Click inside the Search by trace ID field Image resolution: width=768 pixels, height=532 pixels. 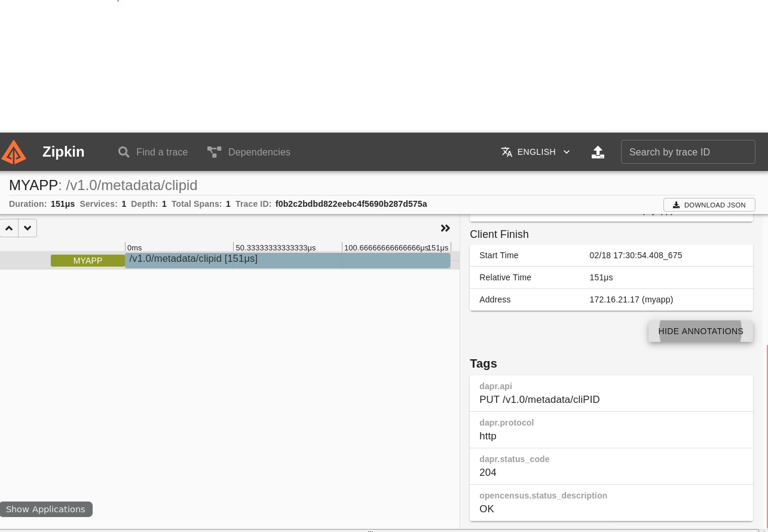(688, 152)
